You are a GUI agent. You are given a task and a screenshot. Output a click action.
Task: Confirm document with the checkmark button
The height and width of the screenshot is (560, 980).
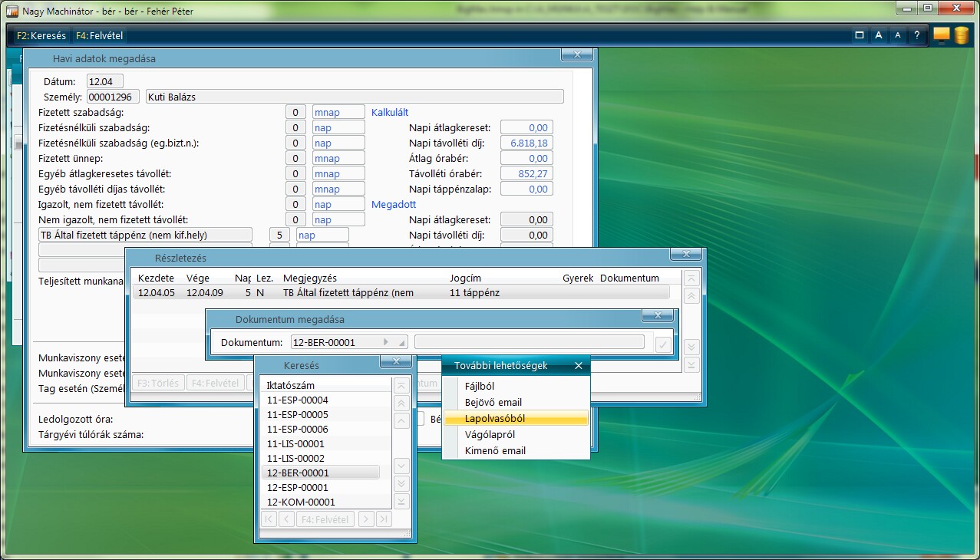pos(663,345)
